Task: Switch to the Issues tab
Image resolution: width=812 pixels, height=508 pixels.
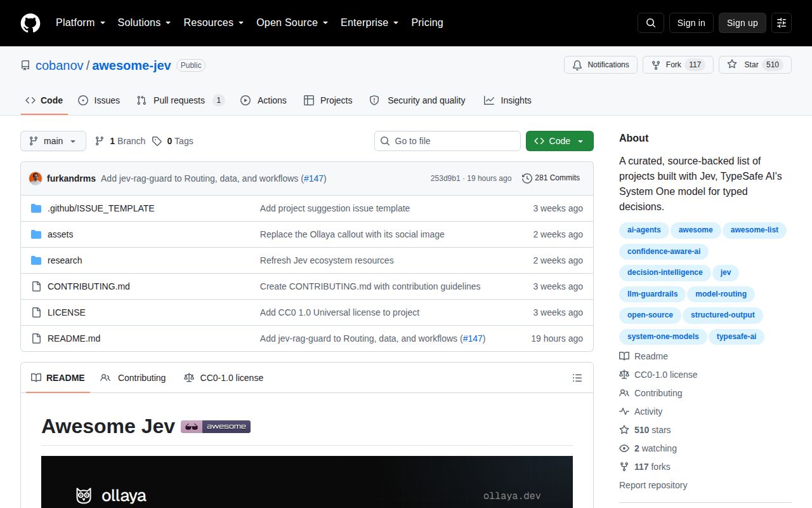Action: point(99,100)
